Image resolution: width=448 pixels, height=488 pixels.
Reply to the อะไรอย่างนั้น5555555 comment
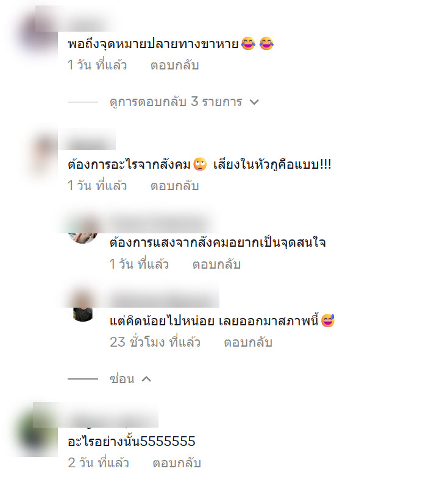tap(177, 463)
